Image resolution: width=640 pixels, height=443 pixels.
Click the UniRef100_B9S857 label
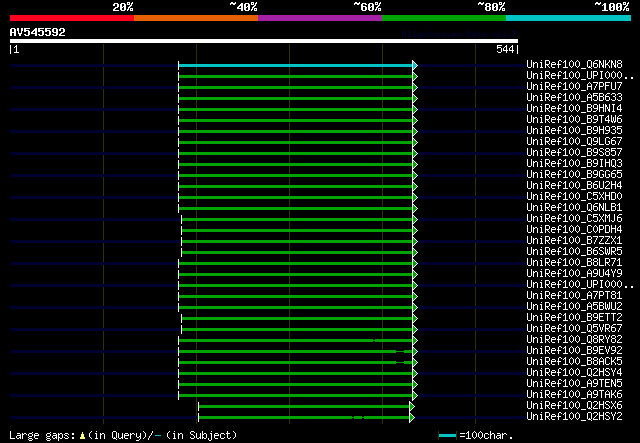[x=574, y=153]
